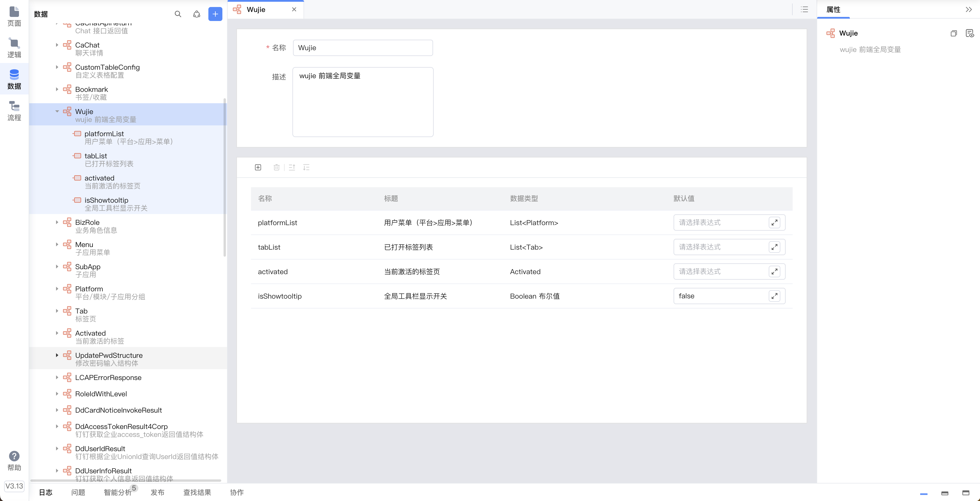
Task: Click the trash delete icon in toolbar
Action: pos(277,167)
